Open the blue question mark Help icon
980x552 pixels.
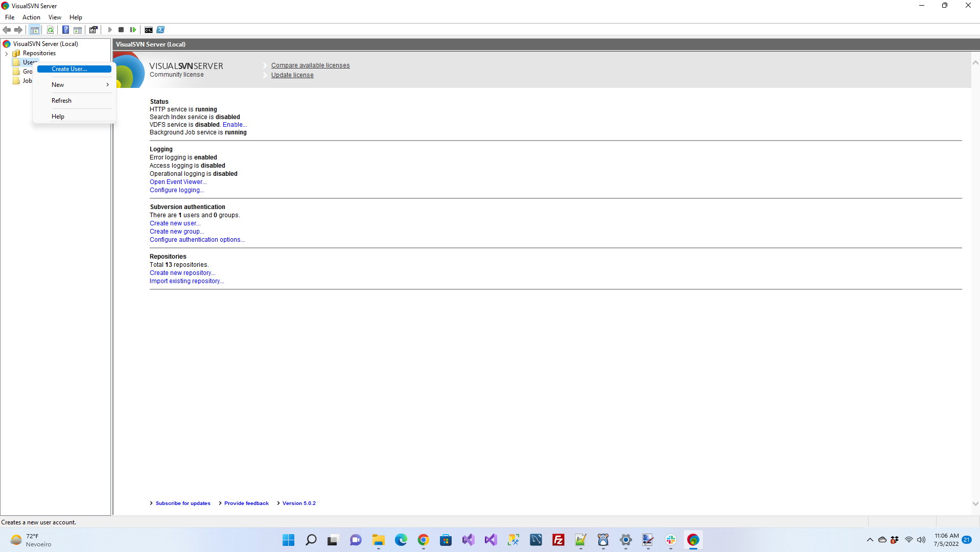click(x=65, y=30)
